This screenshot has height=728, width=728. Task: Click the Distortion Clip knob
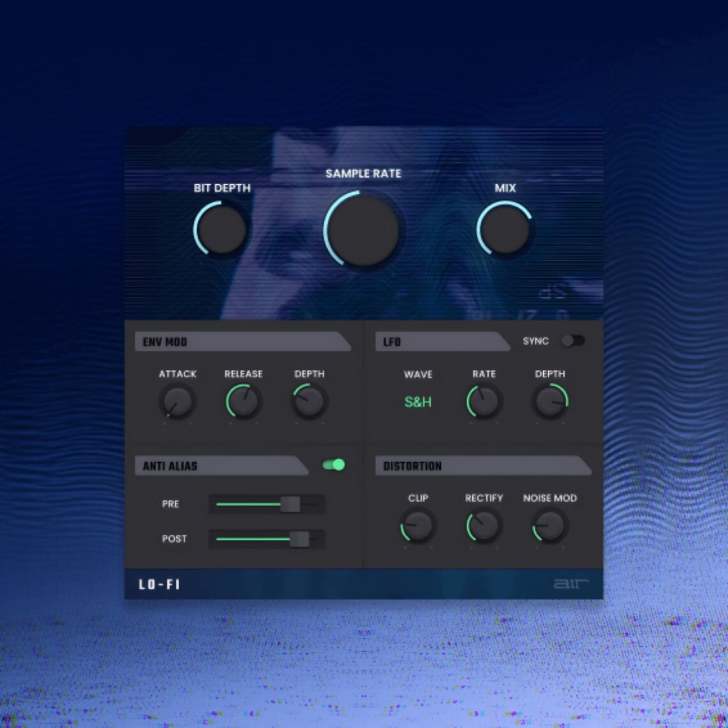pyautogui.click(x=418, y=526)
